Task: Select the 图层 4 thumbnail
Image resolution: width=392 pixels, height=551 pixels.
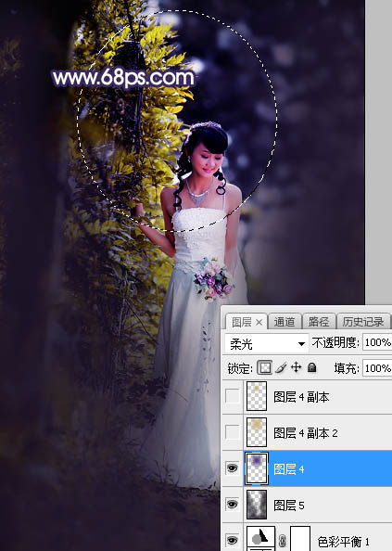Action: tap(257, 468)
